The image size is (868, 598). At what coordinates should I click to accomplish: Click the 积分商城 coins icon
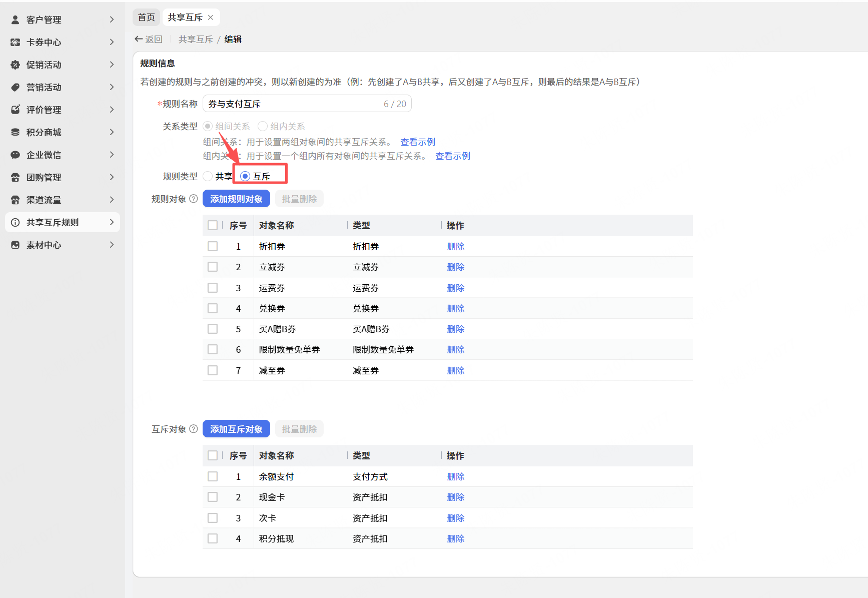pos(16,132)
